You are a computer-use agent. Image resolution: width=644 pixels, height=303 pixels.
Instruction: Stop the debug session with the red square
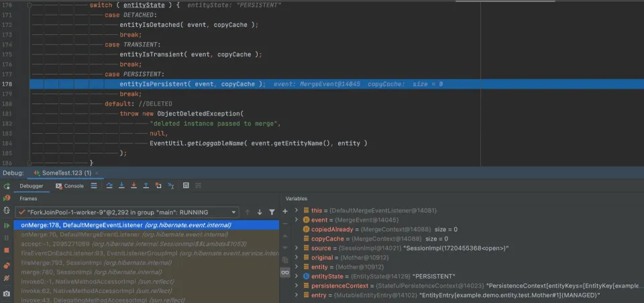tap(7, 250)
